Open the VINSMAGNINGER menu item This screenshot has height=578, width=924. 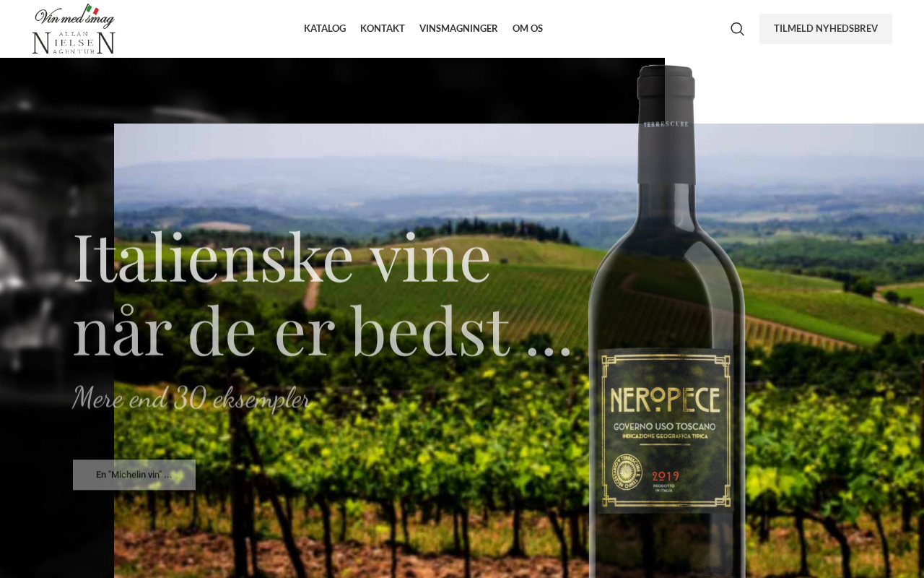[x=458, y=29]
